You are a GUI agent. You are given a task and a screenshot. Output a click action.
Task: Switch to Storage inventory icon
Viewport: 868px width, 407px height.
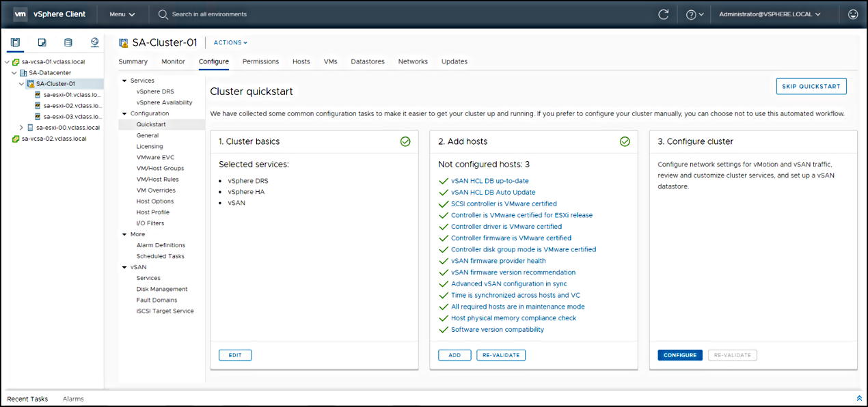click(x=68, y=42)
